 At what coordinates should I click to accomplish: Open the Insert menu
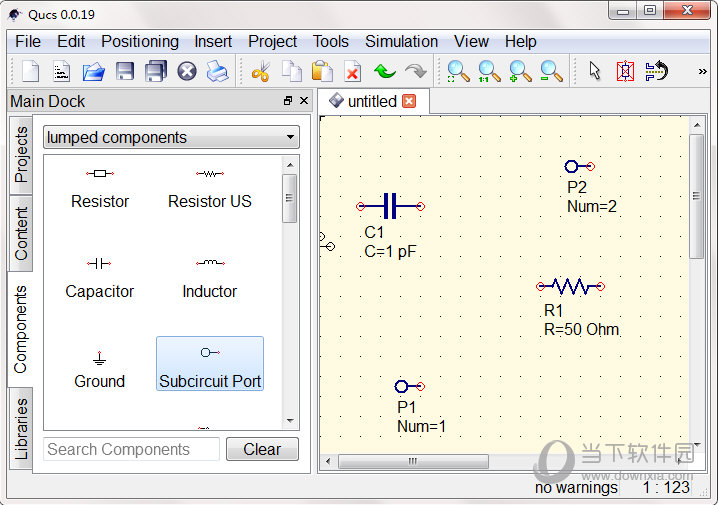213,42
